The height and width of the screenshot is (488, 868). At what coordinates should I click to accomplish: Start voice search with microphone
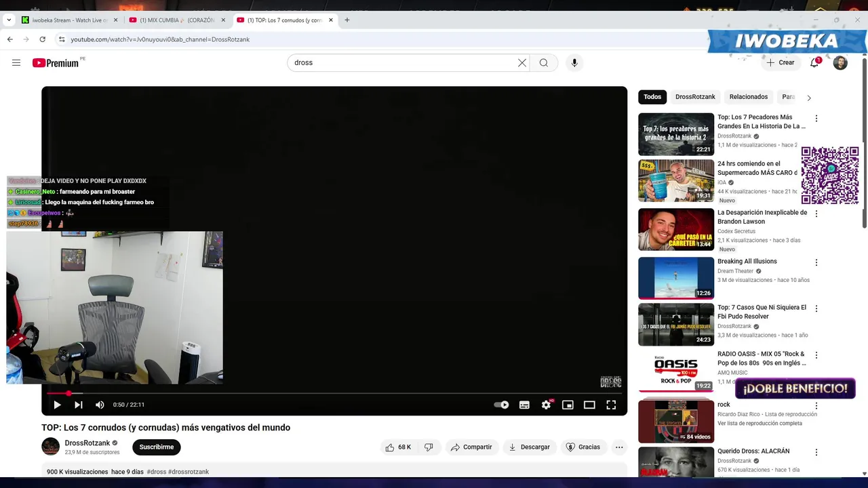[x=574, y=62]
